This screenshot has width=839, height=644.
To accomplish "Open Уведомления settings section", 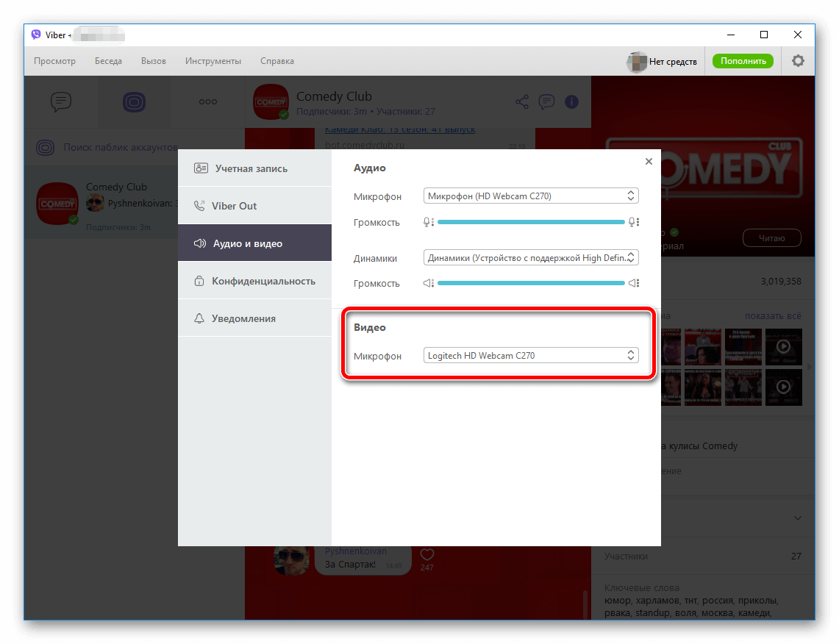I will coord(254,318).
